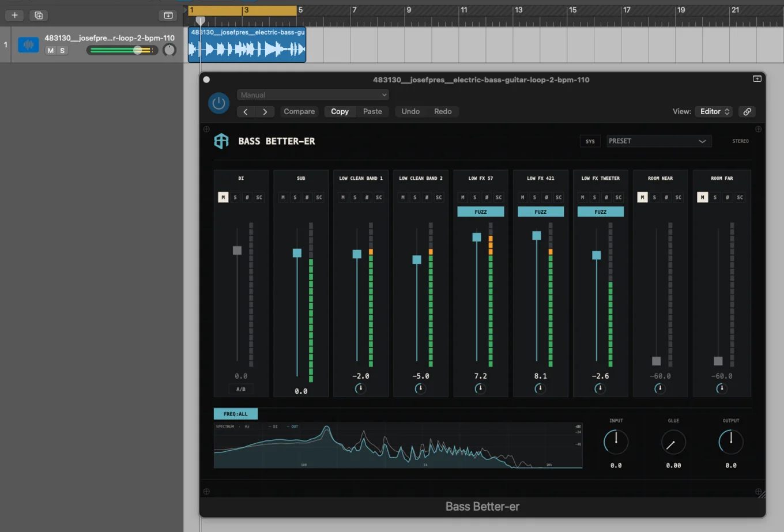
Task: Unmute the Room Near channel
Action: pyautogui.click(x=642, y=197)
